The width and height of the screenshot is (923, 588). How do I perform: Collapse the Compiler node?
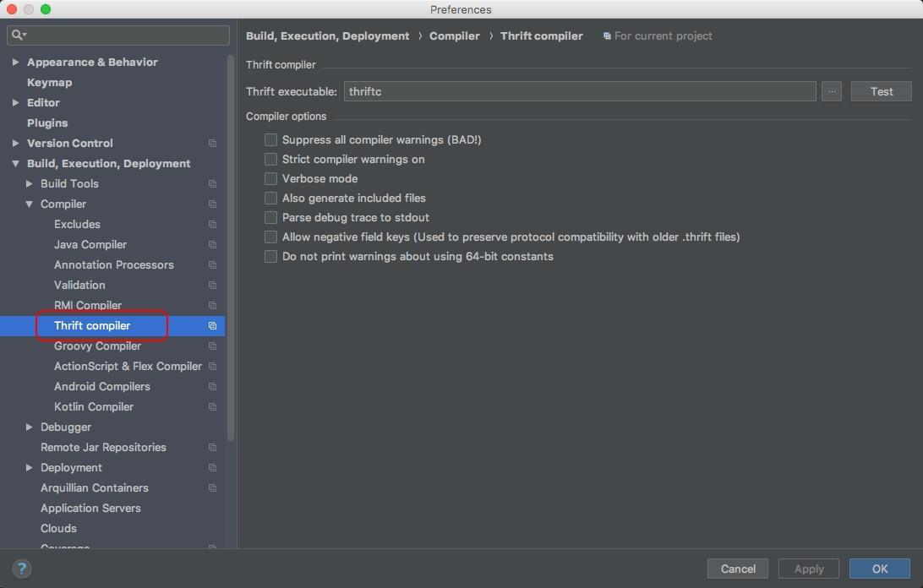tap(29, 204)
